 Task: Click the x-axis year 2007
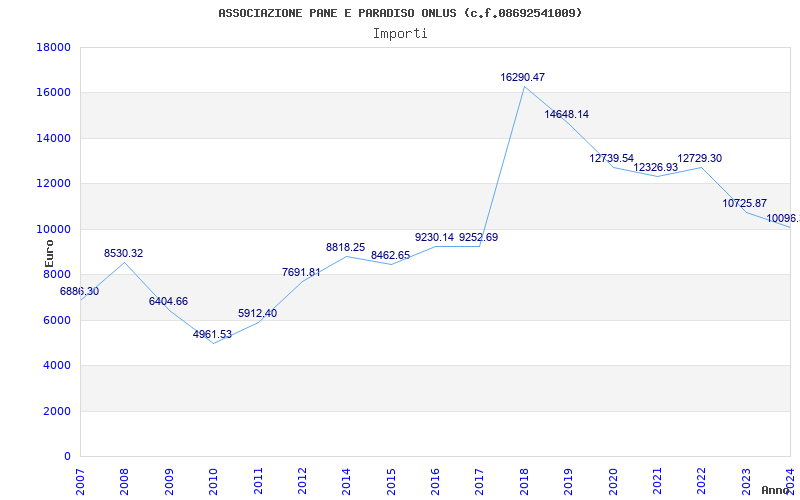click(81, 481)
